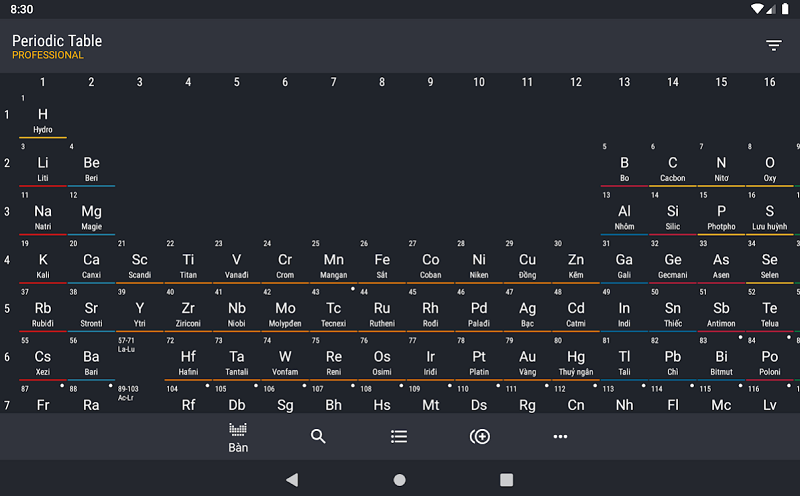This screenshot has width=800, height=496.
Task: Select the Asen (As) element
Action: [721, 261]
